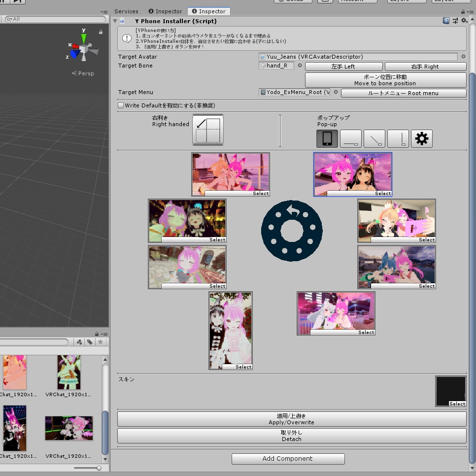Select the vertical line pop-up mode icon
The width and height of the screenshot is (476, 476).
398,139
